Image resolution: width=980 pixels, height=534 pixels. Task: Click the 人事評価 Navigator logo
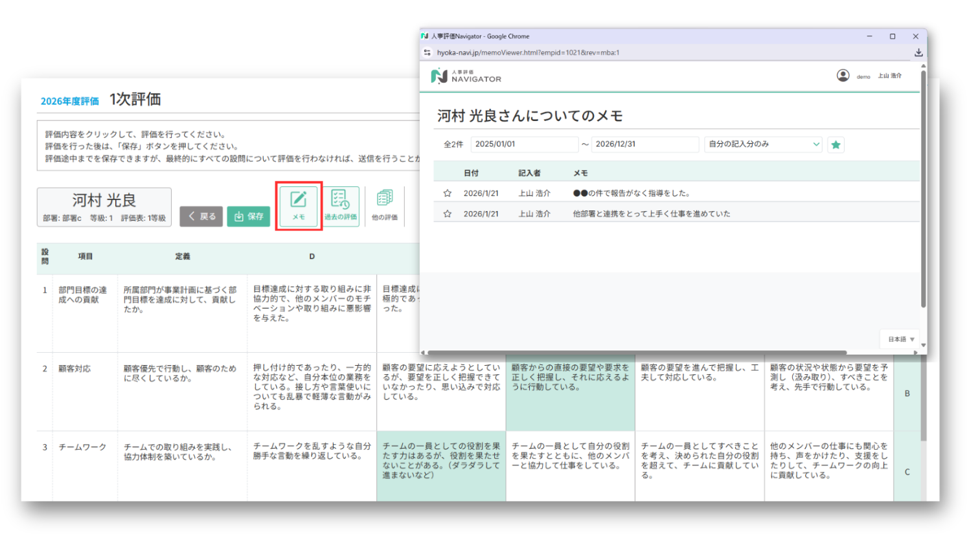pyautogui.click(x=466, y=76)
